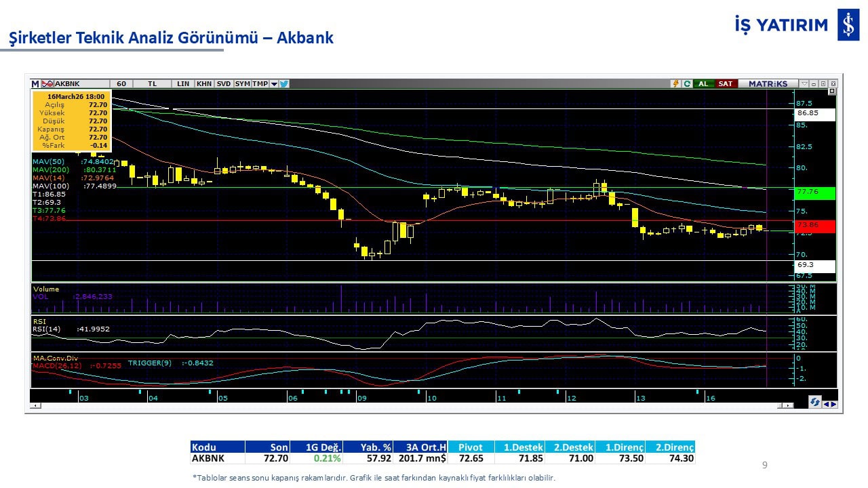
Task: Click the blue sync arrows icon
Action: point(814,403)
